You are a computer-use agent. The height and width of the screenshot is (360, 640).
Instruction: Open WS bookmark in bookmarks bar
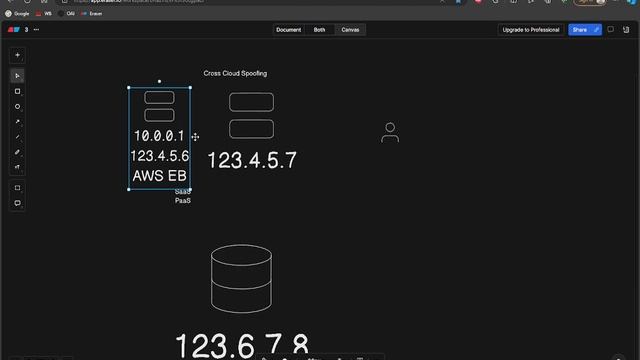44,13
